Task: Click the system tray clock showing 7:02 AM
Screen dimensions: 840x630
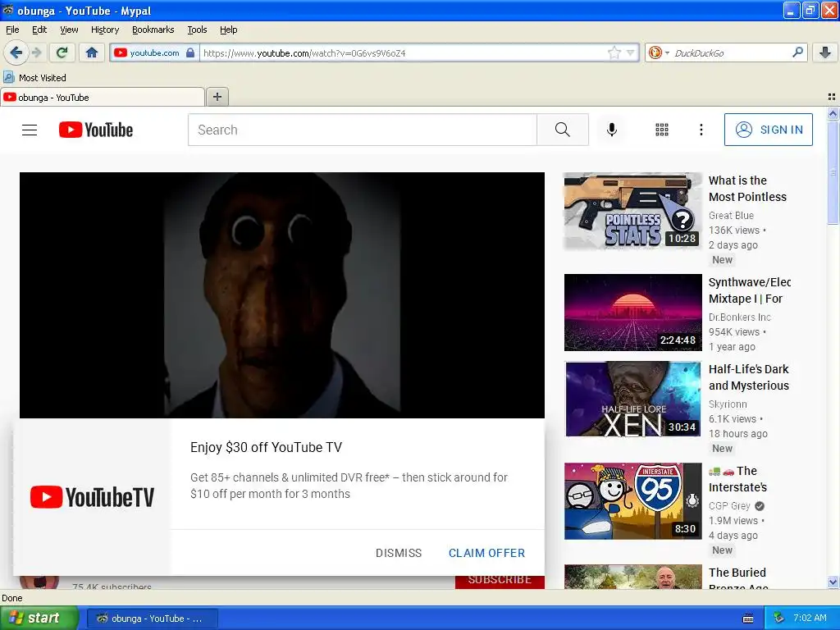Action: pyautogui.click(x=810, y=619)
